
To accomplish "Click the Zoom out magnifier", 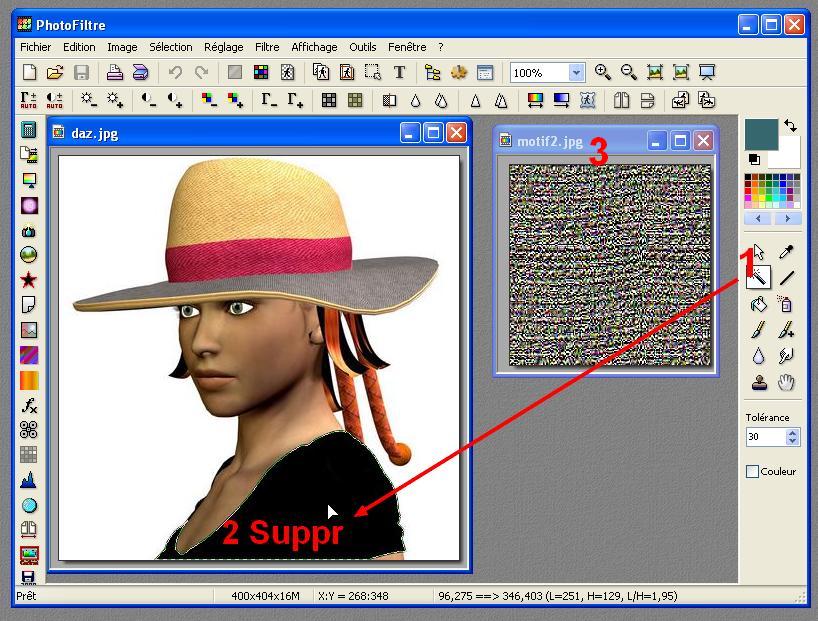I will [x=629, y=73].
